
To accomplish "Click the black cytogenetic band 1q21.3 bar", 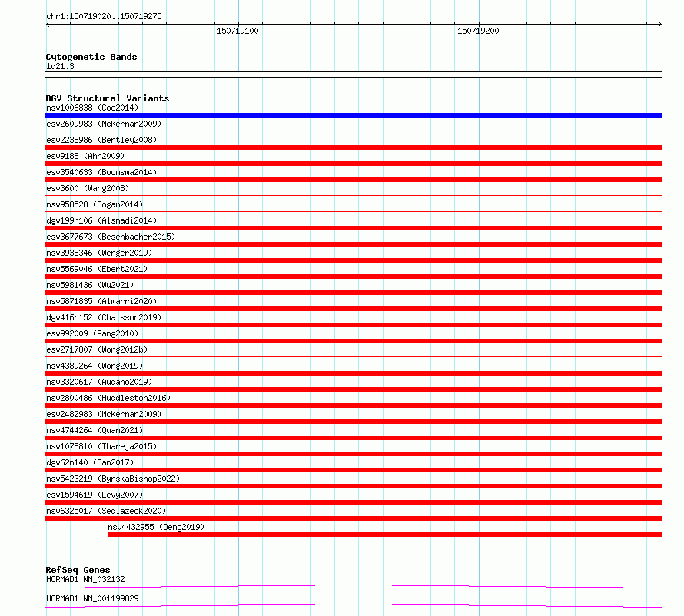I will click(354, 75).
